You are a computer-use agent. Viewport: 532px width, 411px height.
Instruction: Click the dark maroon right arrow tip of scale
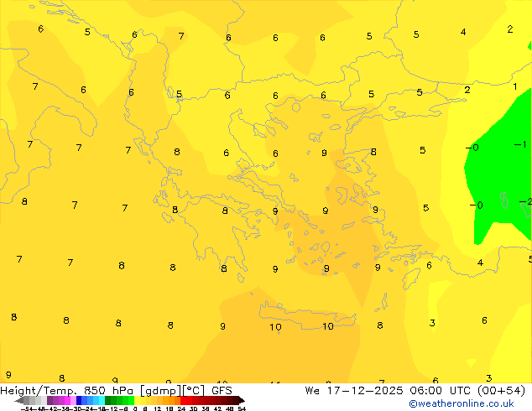pos(243,401)
